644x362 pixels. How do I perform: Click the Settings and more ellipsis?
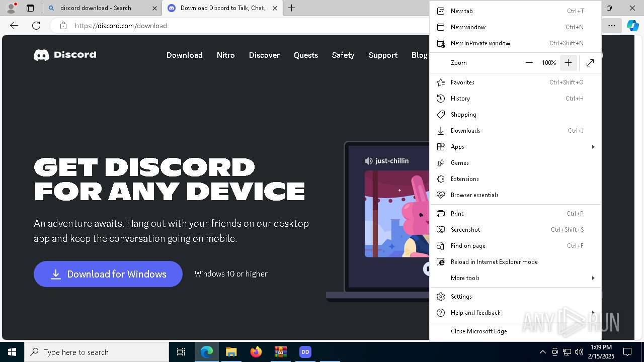[x=612, y=26]
